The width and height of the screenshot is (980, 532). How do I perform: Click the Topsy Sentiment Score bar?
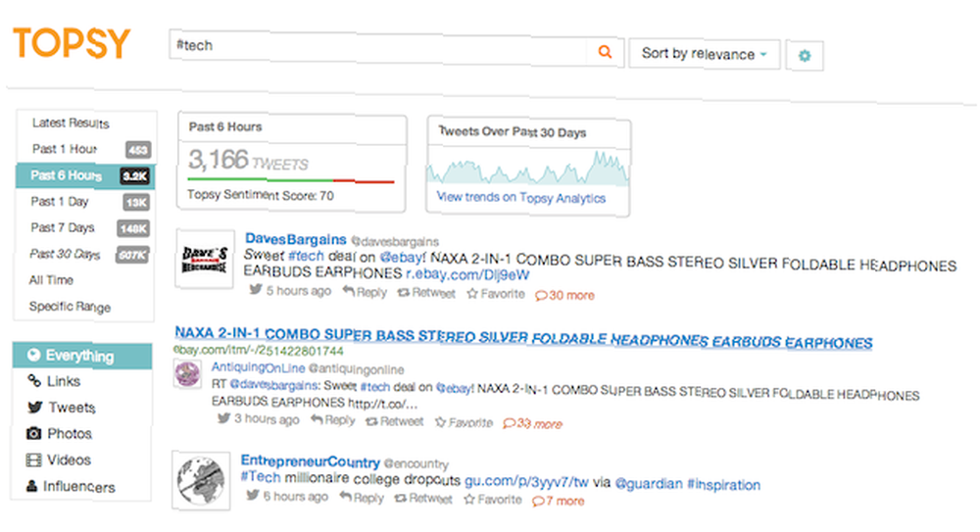pos(291,180)
